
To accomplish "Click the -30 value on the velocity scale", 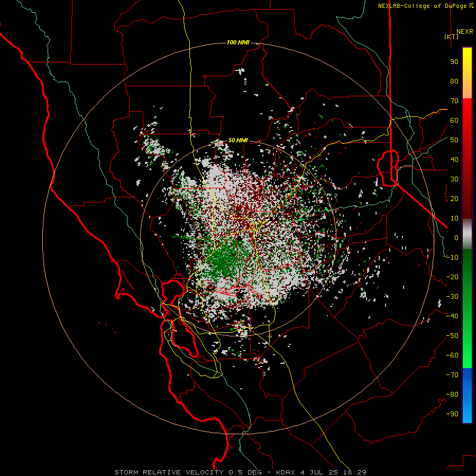I will tap(452, 297).
